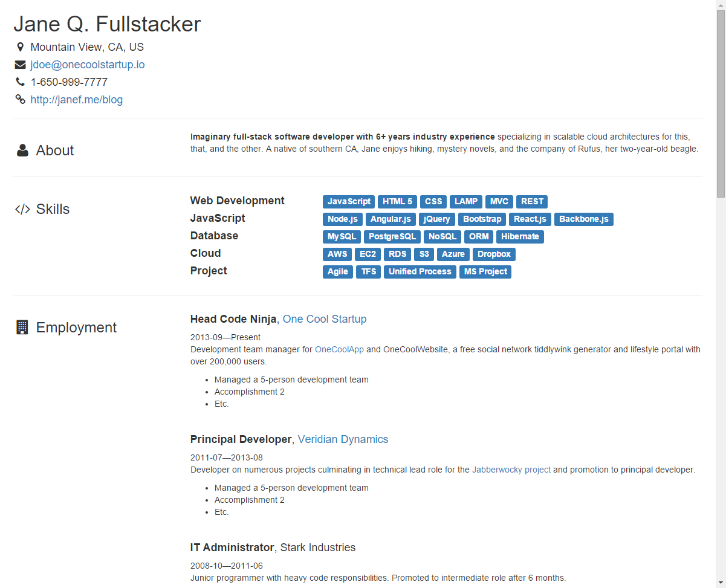Viewport: 726px width, 588px height.
Task: Open the jdoe@onecoolstartup.io email link
Action: click(88, 65)
